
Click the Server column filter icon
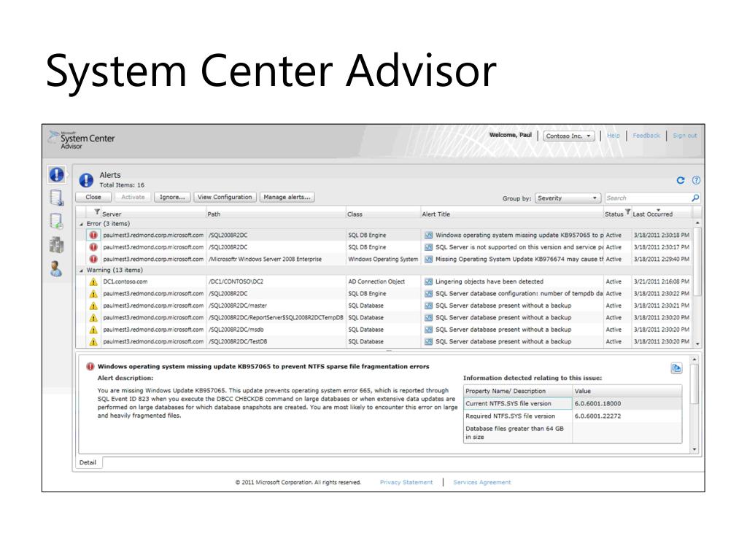pyautogui.click(x=97, y=211)
